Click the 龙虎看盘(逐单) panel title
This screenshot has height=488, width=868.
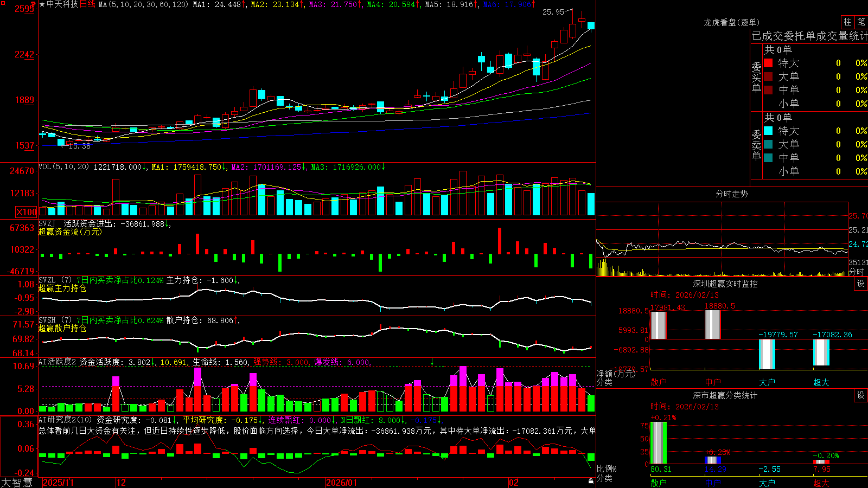(x=731, y=22)
